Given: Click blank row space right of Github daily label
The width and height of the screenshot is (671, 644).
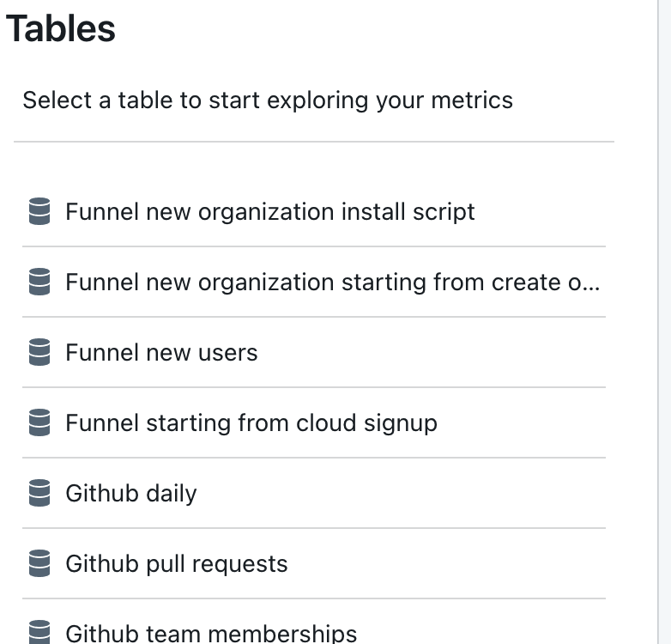Looking at the screenshot, I should [401, 493].
